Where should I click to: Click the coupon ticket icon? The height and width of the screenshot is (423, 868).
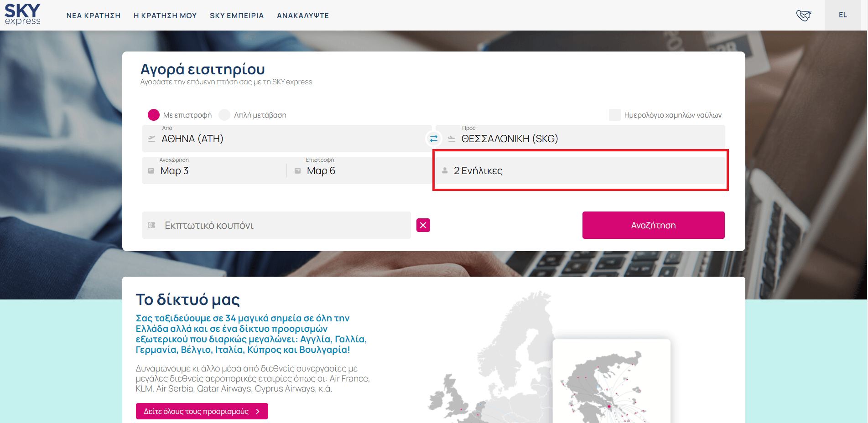click(151, 225)
